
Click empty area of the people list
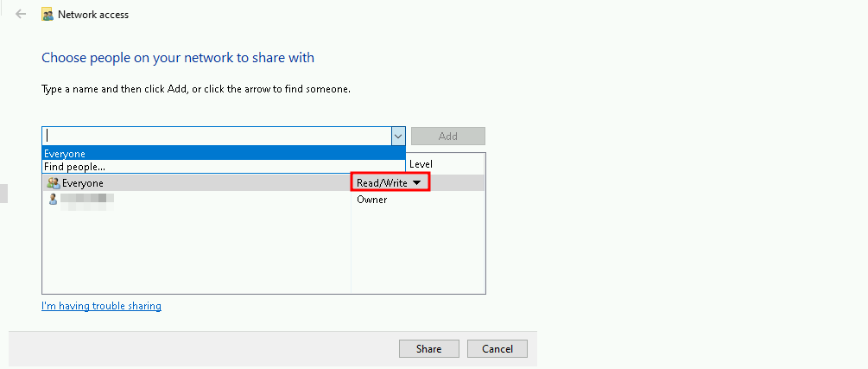click(x=196, y=251)
